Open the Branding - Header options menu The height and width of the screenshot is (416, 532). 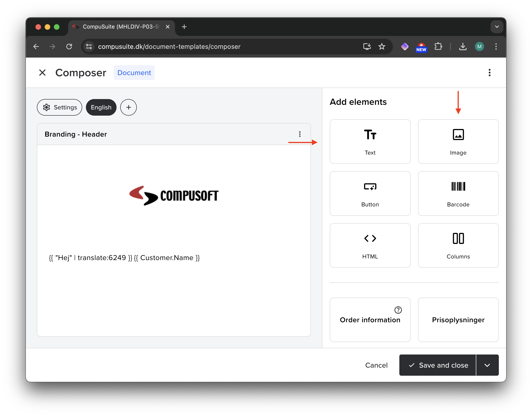click(300, 134)
